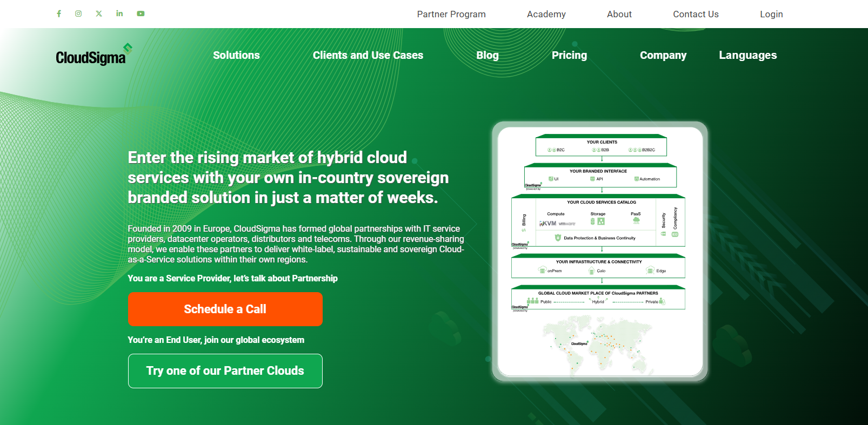868x425 pixels.
Task: Click the Schedule a Call button
Action: pyautogui.click(x=225, y=309)
